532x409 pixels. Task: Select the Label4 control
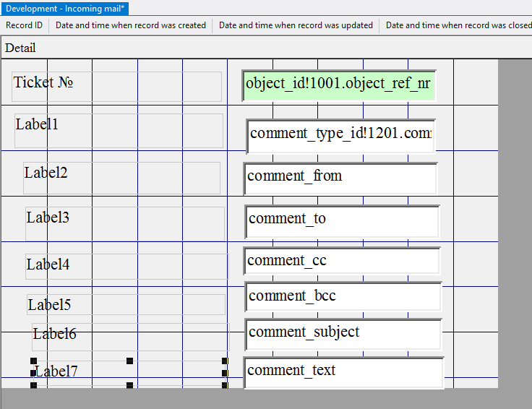(126, 266)
